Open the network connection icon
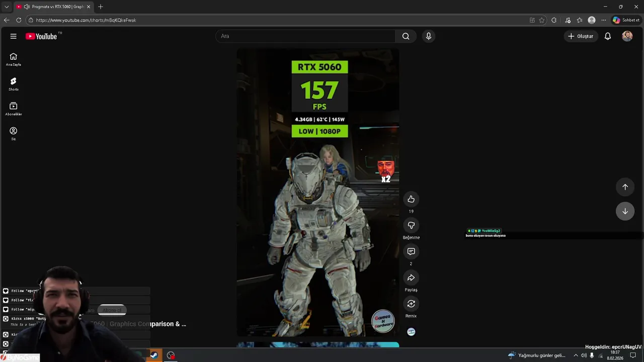 coord(600,355)
